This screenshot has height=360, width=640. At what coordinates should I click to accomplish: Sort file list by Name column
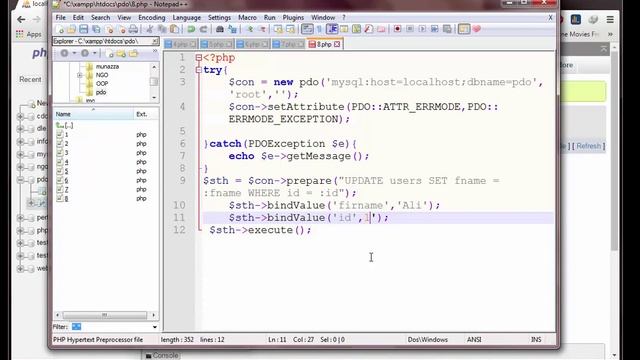click(93, 114)
